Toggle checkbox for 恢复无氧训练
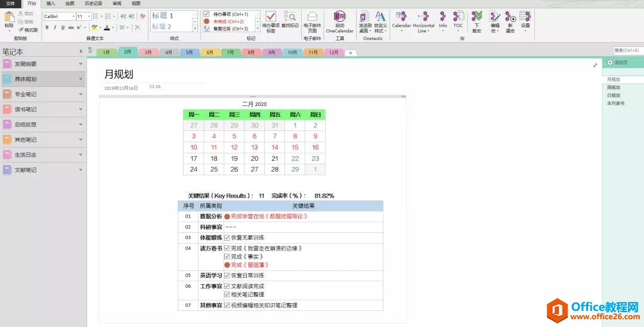 (227, 238)
